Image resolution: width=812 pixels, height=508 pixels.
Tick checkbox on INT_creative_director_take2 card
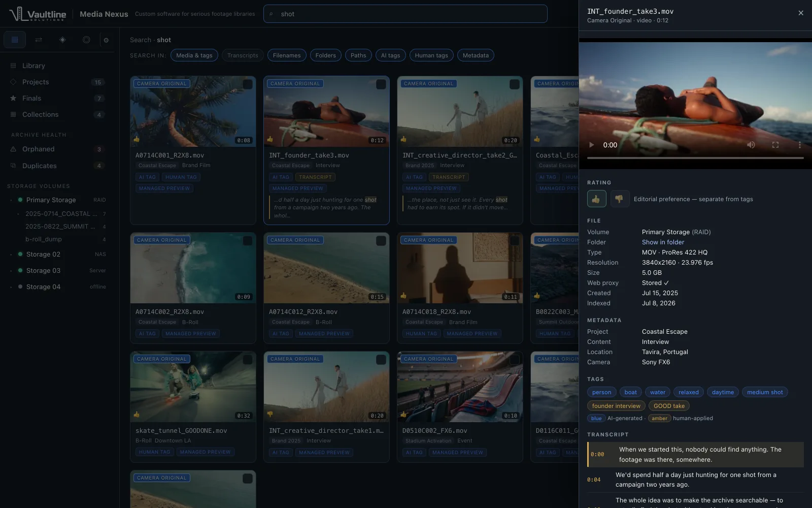[x=514, y=84]
